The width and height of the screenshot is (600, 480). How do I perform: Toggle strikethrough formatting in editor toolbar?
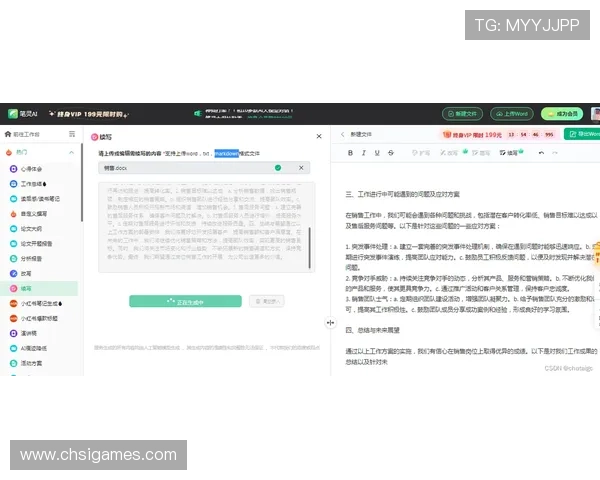click(x=391, y=153)
